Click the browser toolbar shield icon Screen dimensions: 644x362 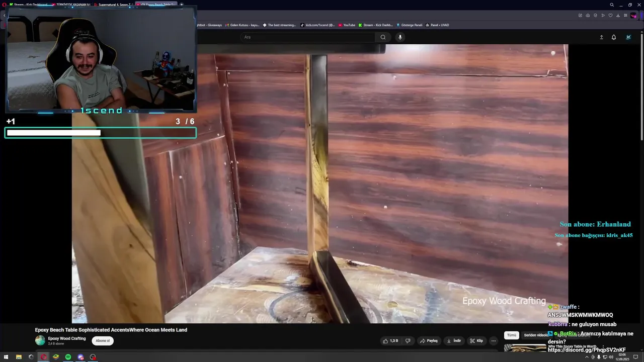pyautogui.click(x=595, y=16)
